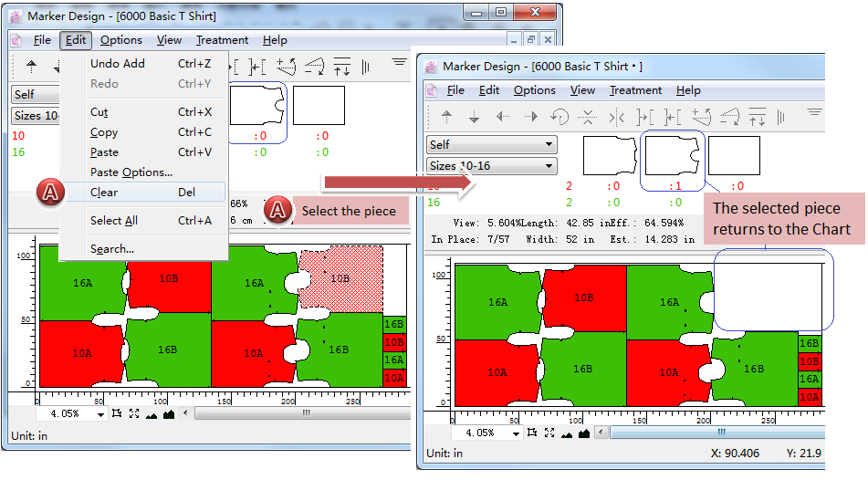
Task: Click zoom-to-area icon next to left 4.05% box
Action: click(x=117, y=413)
